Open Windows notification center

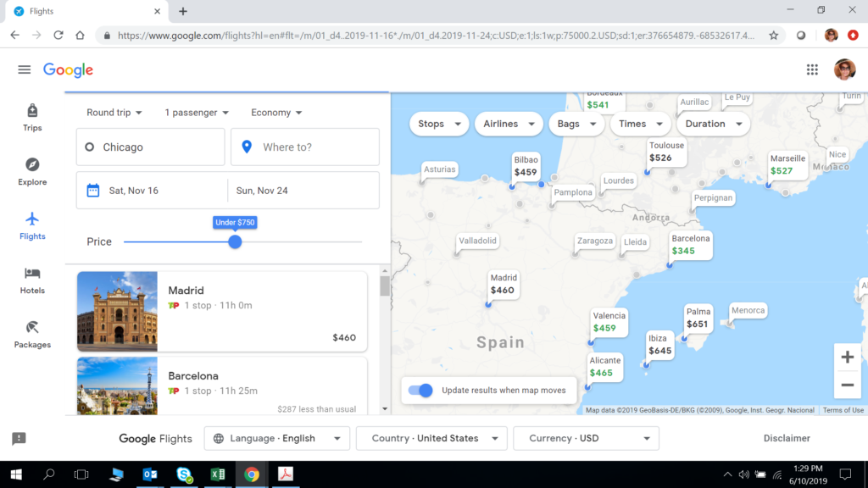tap(845, 474)
